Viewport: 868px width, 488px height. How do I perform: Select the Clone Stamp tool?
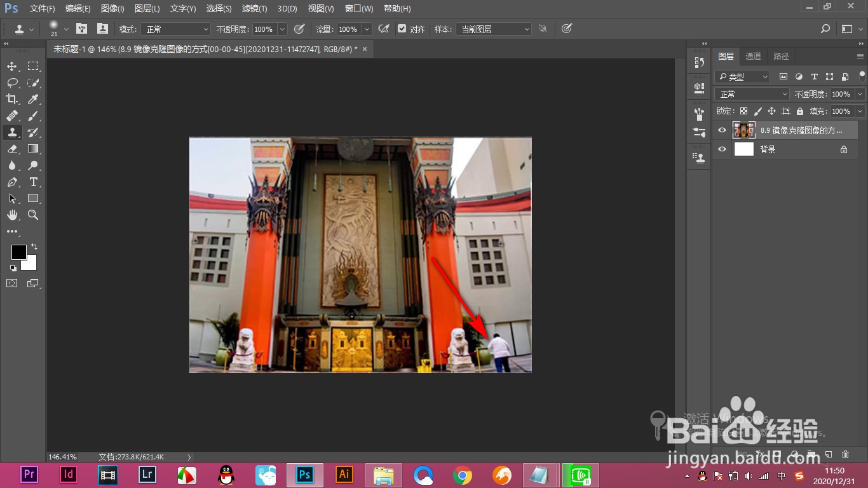pos(12,132)
